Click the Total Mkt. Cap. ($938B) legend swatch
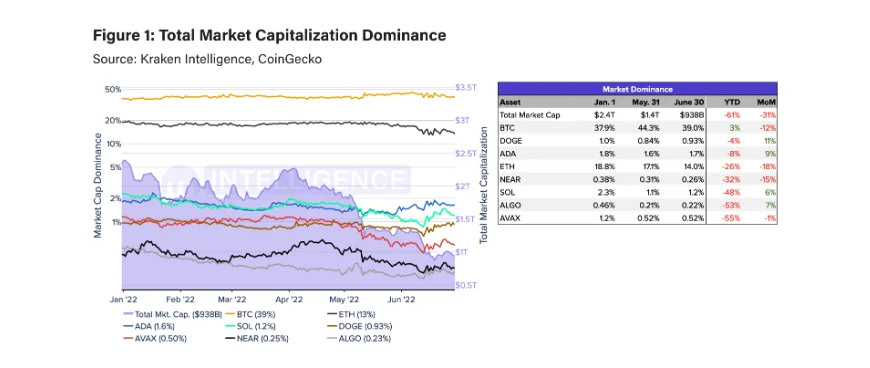Image resolution: width=870 pixels, height=368 pixels. pyautogui.click(x=128, y=314)
